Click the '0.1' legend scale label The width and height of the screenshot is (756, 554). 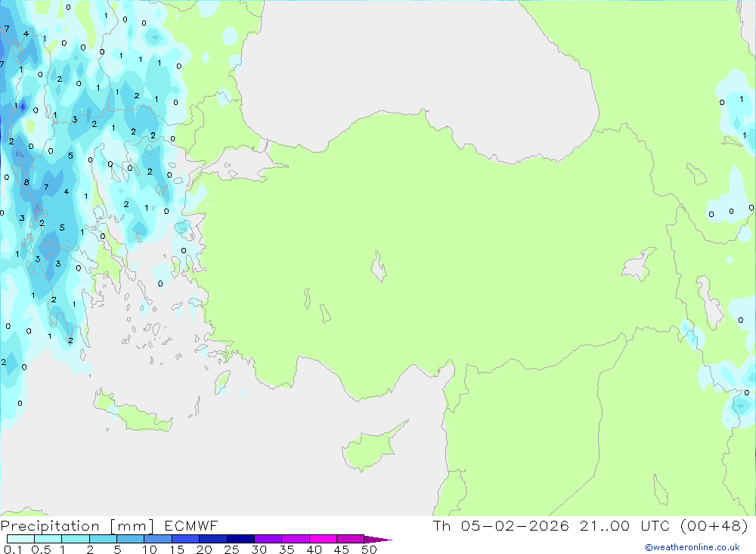click(x=13, y=549)
